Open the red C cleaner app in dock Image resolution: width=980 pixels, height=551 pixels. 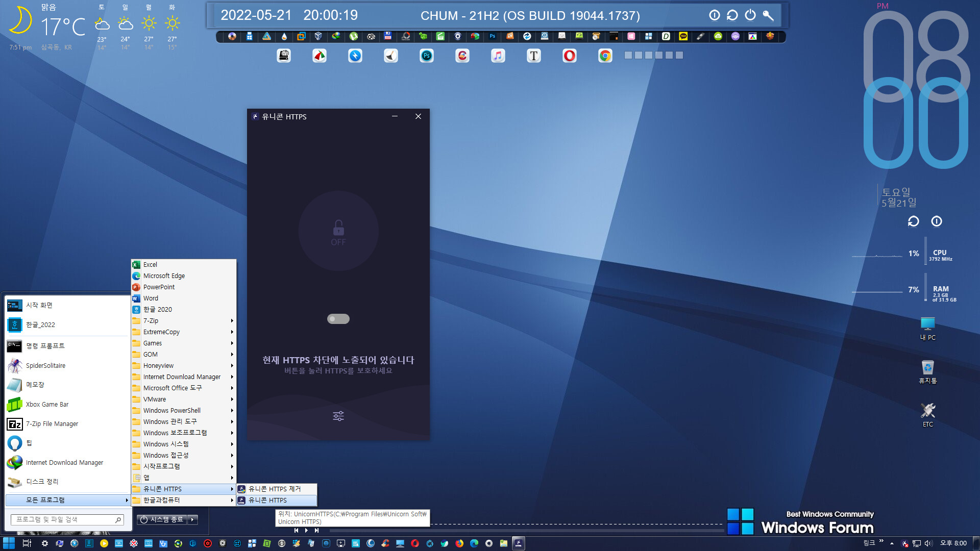(462, 56)
